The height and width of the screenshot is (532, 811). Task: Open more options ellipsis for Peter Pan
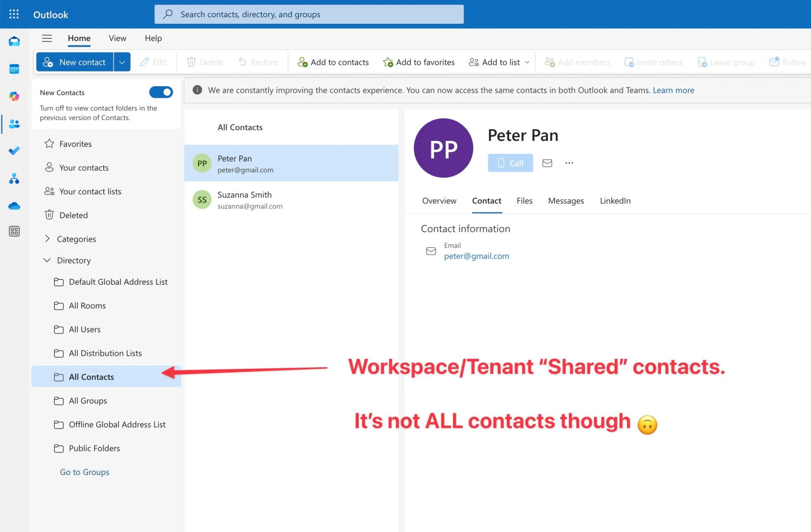click(x=569, y=163)
